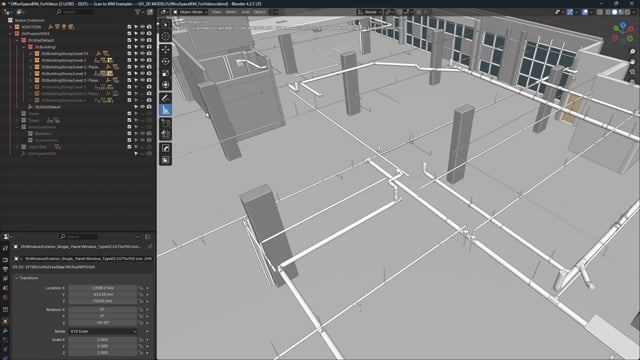Click the outliner editor type icon
Screen dimensions: 640x360
point(7,12)
